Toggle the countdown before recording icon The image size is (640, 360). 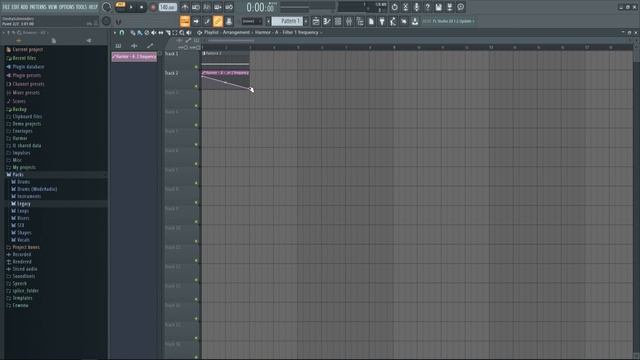[207, 7]
